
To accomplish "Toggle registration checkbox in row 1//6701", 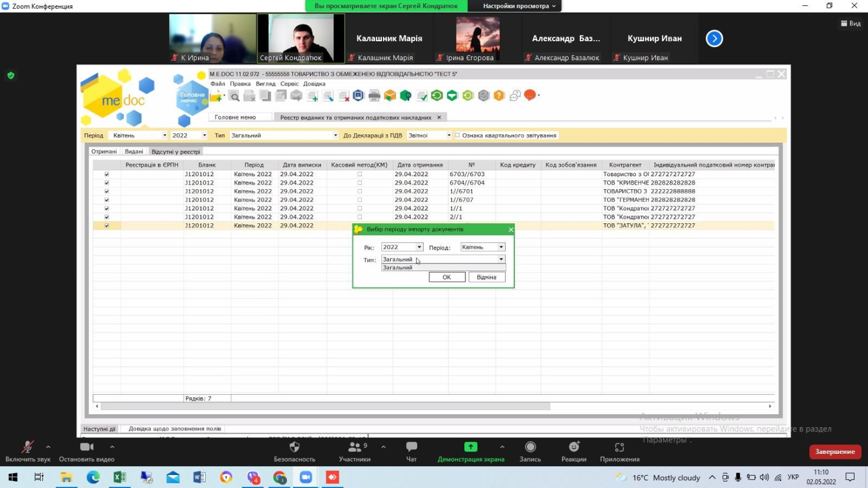I will point(107,192).
